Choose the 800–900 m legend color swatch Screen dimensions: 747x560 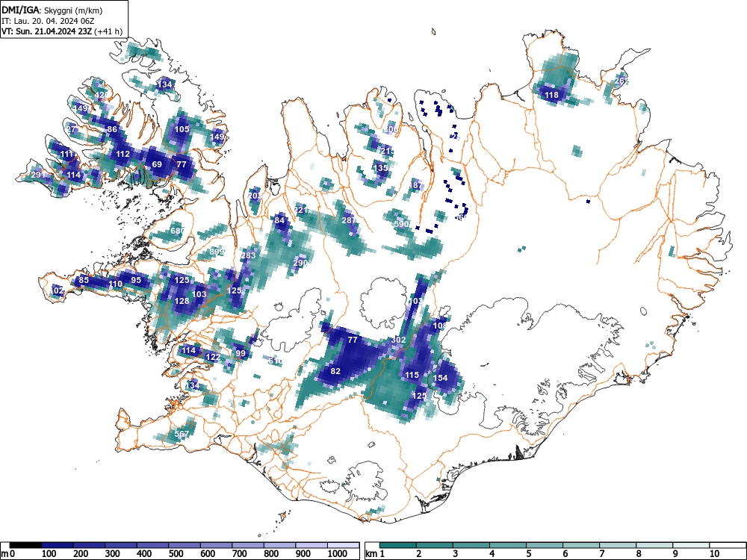(279, 545)
